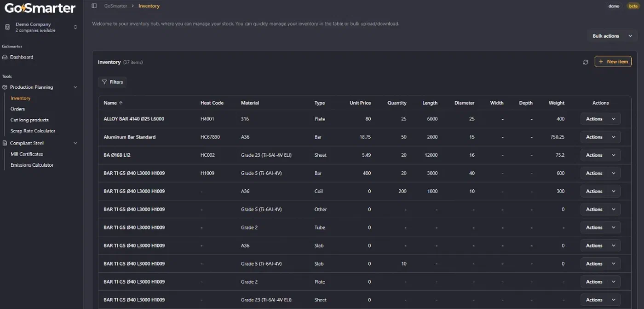The height and width of the screenshot is (309, 644).
Task: Open Cut long products page
Action: point(29,120)
